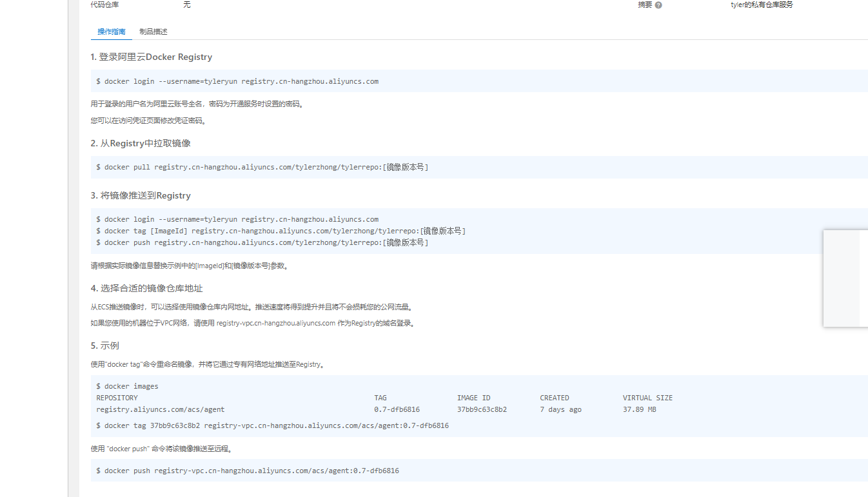Click the 37.89 MB size value
Viewport: 868px width, 497px height.
click(x=640, y=409)
